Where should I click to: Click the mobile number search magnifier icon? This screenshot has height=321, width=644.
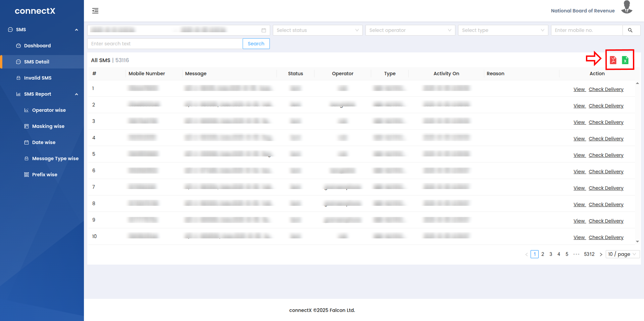[630, 30]
